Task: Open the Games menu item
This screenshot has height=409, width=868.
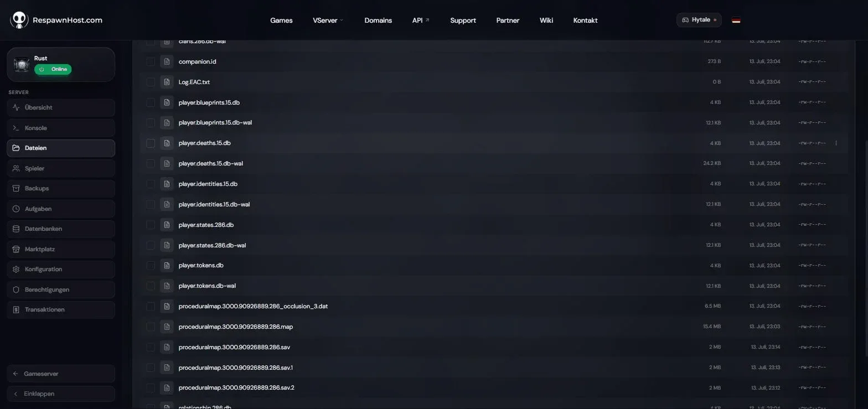Action: (x=281, y=20)
